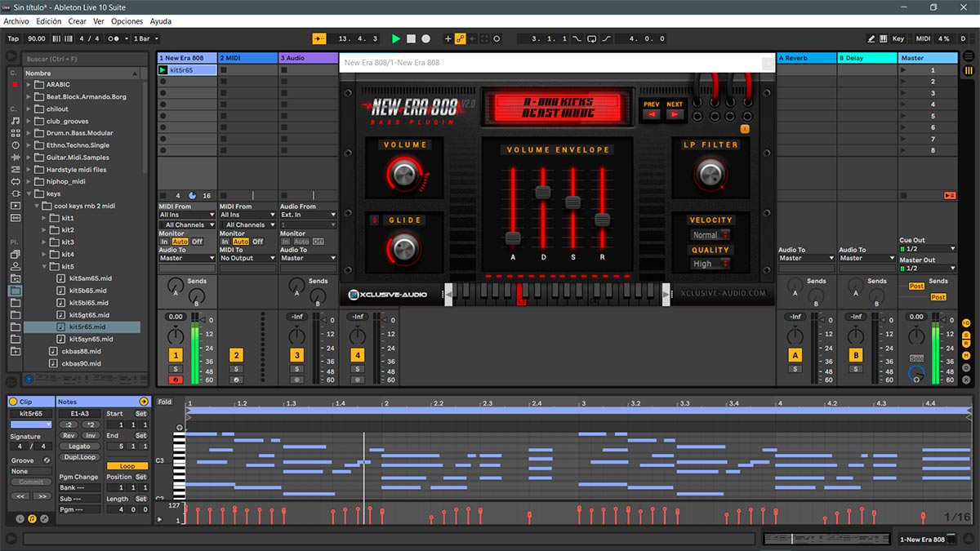
Task: Click the Rev button in Notes box
Action: (69, 435)
